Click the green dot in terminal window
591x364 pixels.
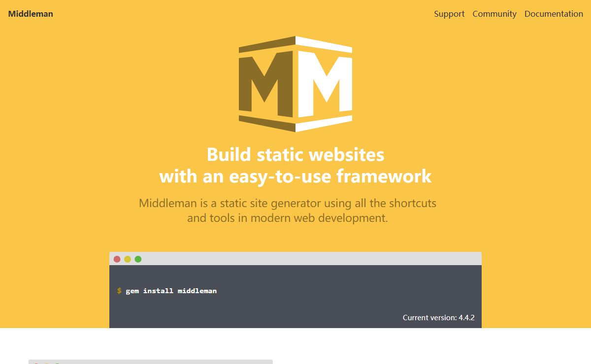pos(138,259)
